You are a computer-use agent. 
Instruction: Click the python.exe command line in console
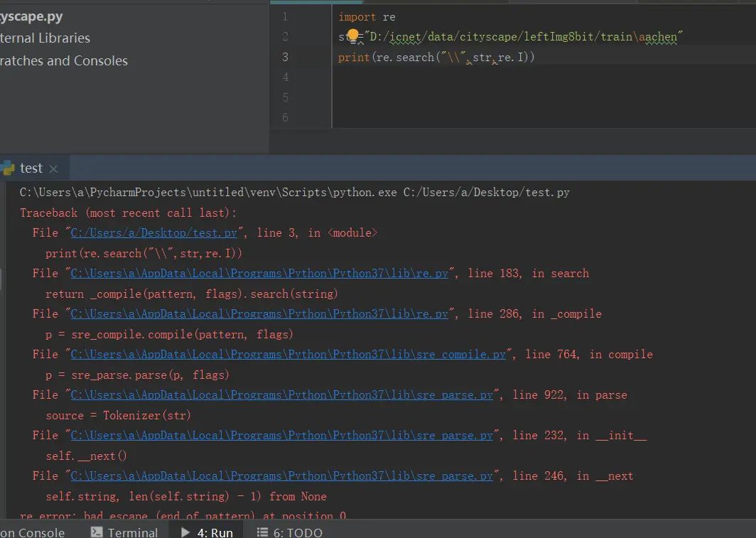coord(295,193)
